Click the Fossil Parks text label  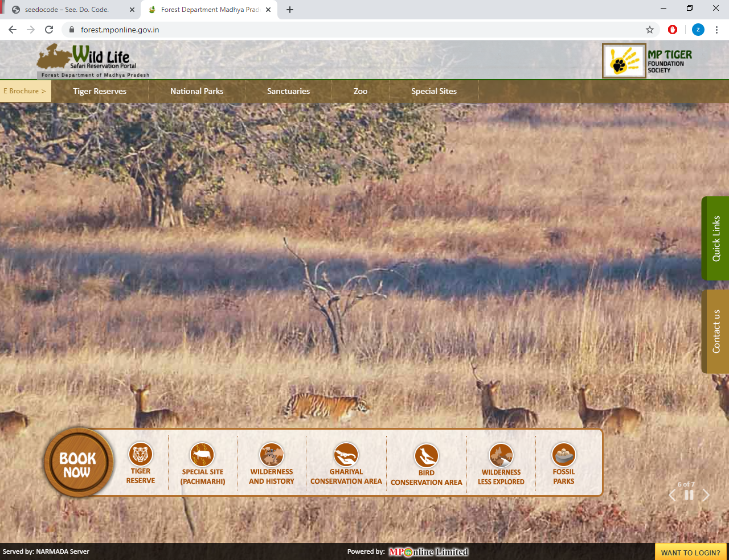click(x=564, y=476)
